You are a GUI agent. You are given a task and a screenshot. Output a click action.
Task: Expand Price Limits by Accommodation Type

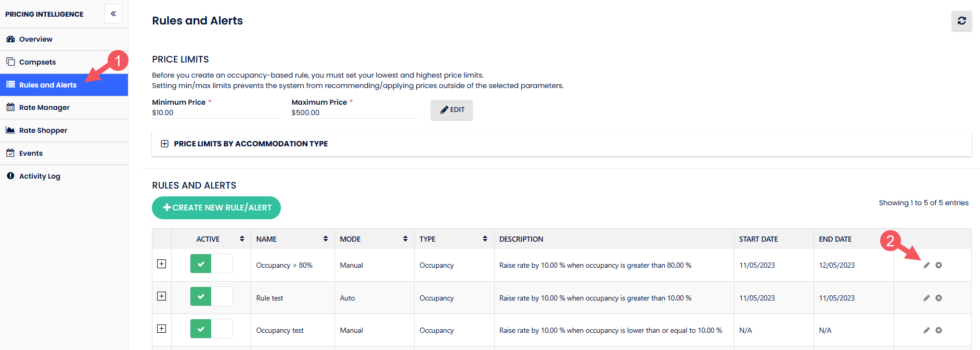tap(164, 144)
